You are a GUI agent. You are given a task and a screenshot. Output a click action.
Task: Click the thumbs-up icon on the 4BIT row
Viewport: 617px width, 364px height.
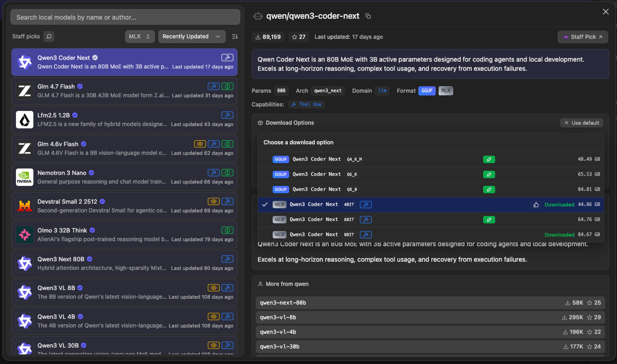tap(536, 205)
